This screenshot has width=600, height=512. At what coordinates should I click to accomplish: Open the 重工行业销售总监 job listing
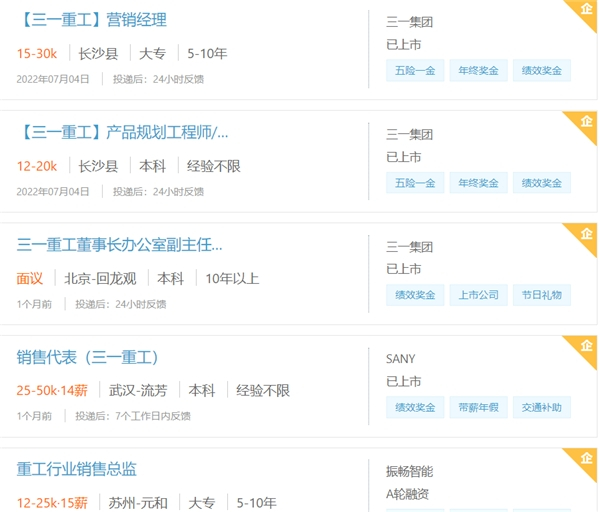pos(77,469)
